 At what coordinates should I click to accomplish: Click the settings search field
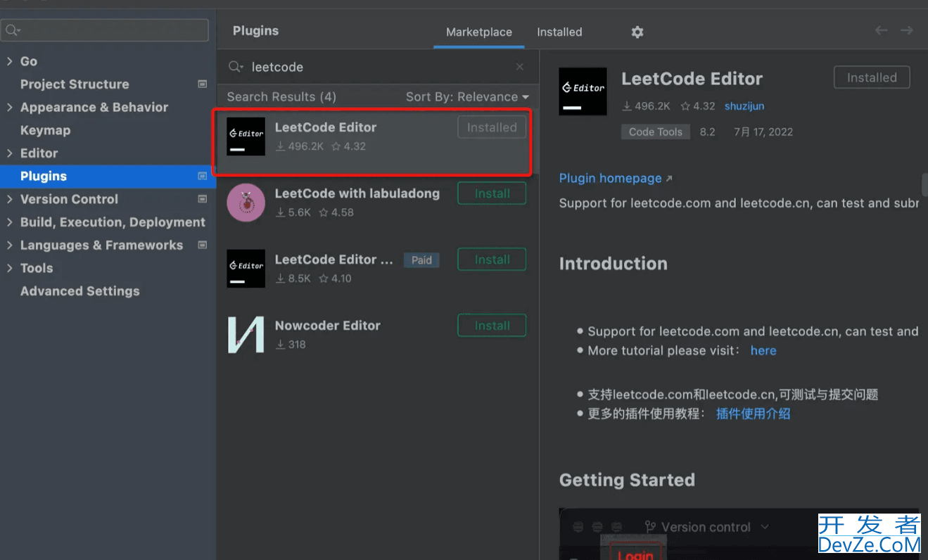[106, 30]
